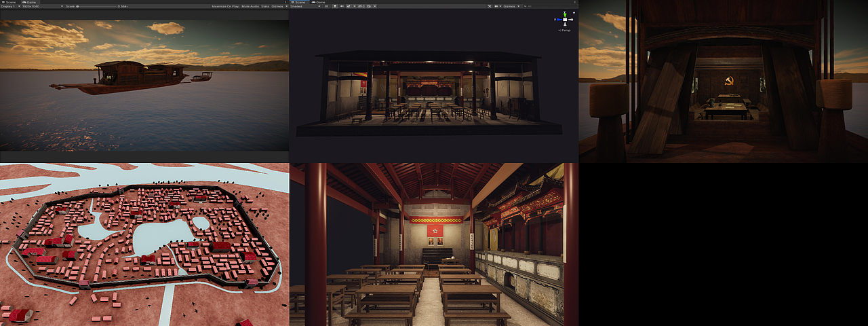The image size is (868, 326).
Task: Click the gizmo center cube
Action: 565,20
